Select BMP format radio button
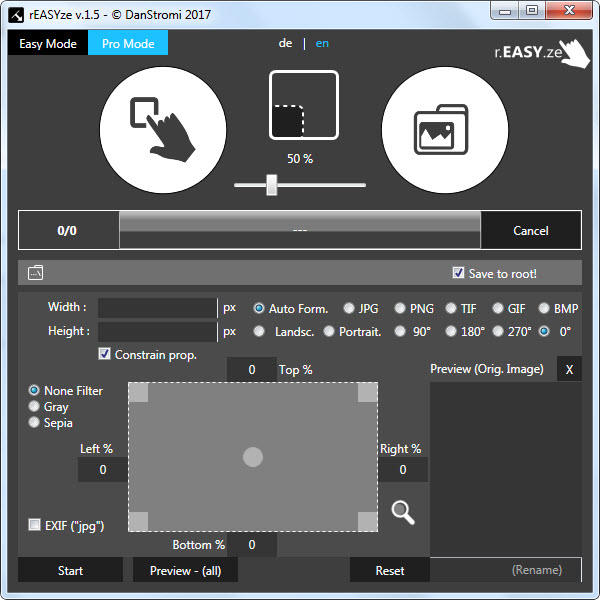This screenshot has height=600, width=600. pos(544,308)
